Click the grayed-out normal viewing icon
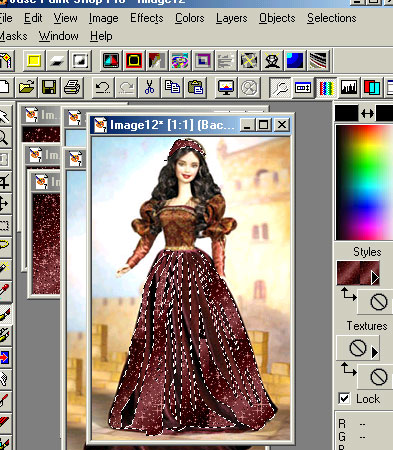Image resolution: width=393 pixels, height=450 pixels. (x=249, y=88)
